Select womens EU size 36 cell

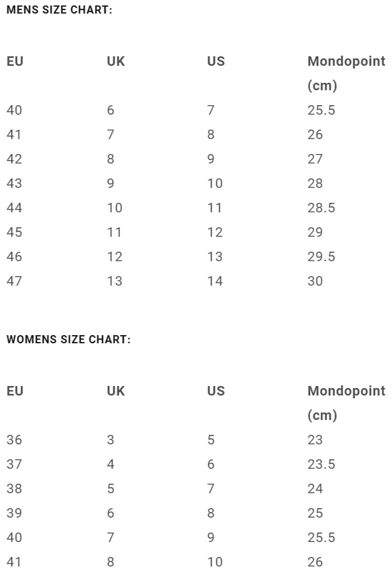(x=14, y=440)
